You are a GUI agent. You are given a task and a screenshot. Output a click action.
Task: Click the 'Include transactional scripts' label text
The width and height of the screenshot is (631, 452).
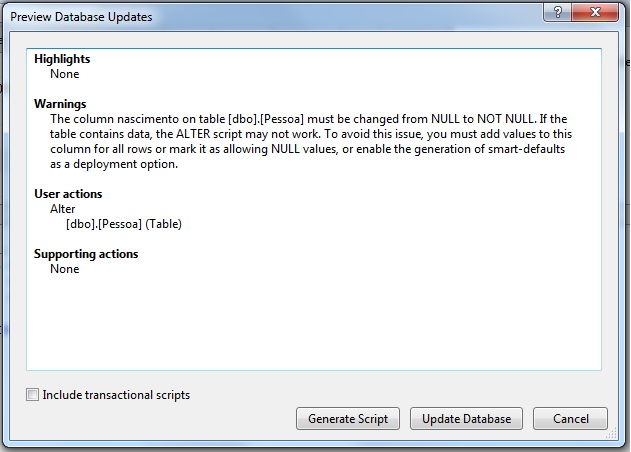coord(116,395)
